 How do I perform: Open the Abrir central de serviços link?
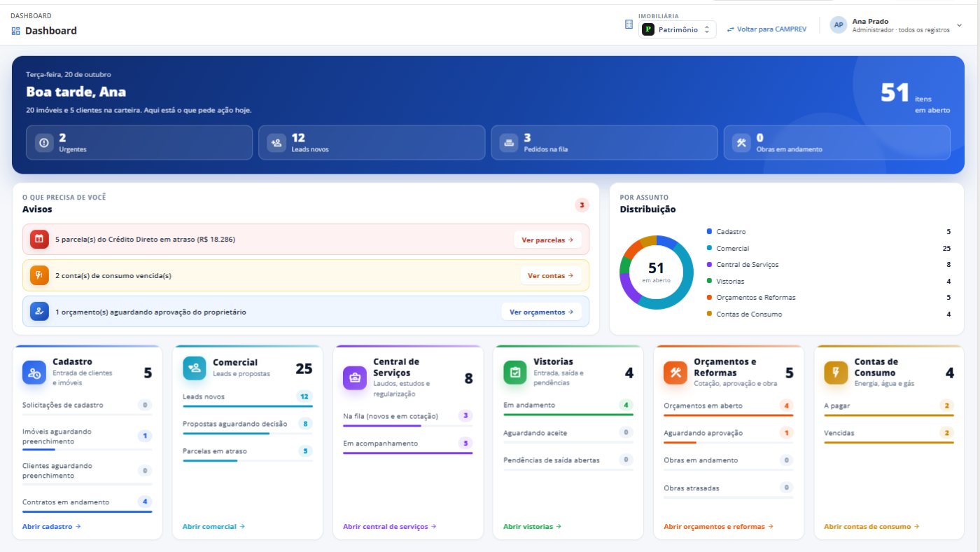click(x=390, y=527)
